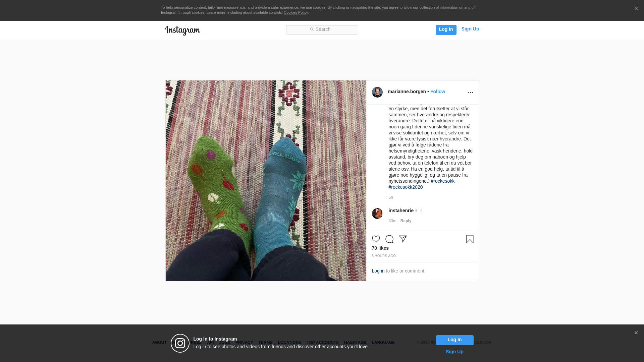Screen dimensions: 644x362
Task: Share the post with the paper plane icon
Action: click(402, 239)
